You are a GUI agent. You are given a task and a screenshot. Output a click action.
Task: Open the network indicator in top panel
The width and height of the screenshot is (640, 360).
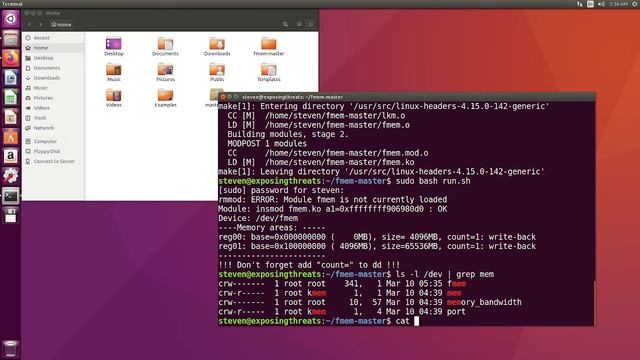pyautogui.click(x=580, y=4)
